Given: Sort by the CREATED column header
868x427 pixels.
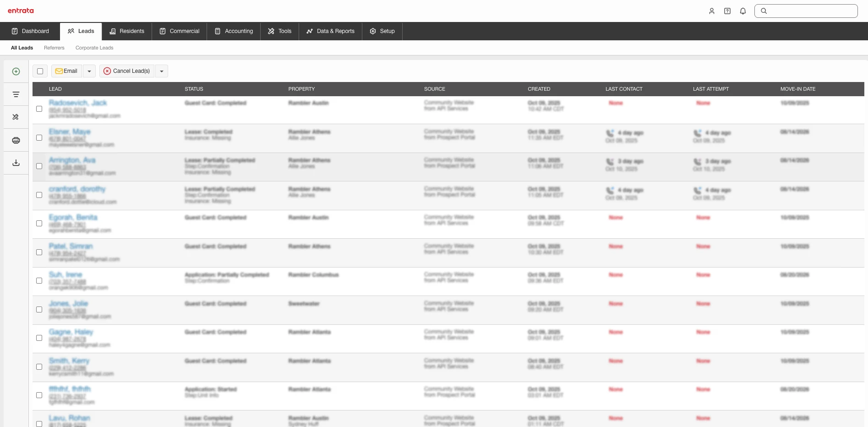Looking at the screenshot, I should pos(539,89).
